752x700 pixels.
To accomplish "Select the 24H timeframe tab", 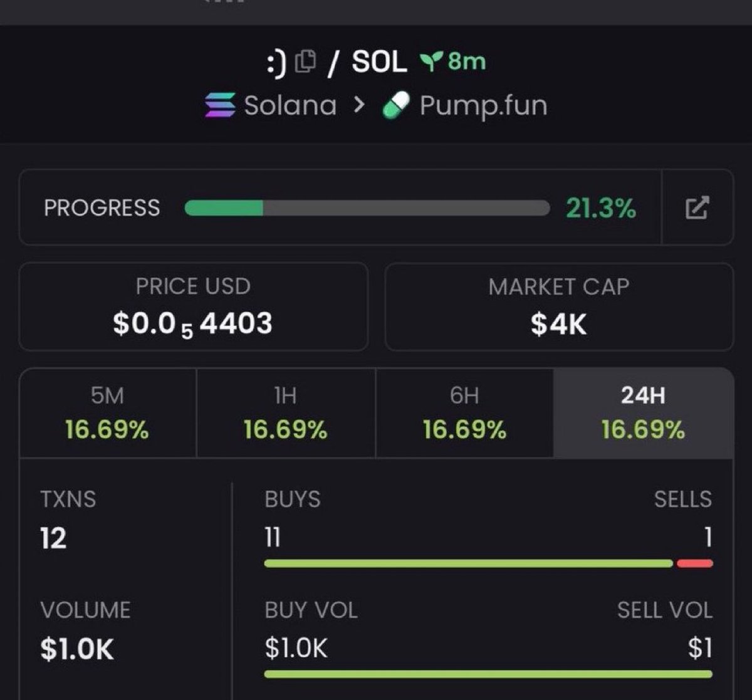I will (643, 413).
